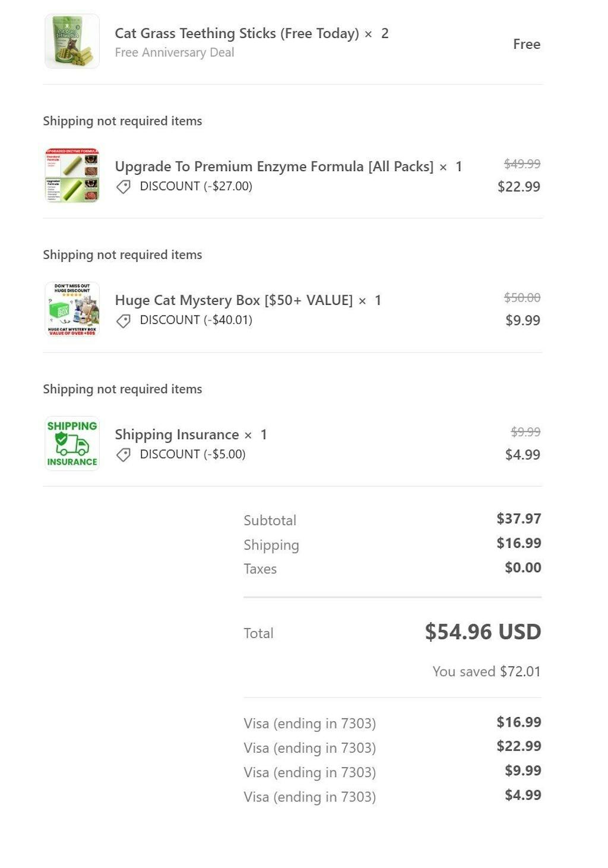Screen dimensions: 608x868
Task: Click the discount tag icon for $40.01
Action: [x=123, y=321]
